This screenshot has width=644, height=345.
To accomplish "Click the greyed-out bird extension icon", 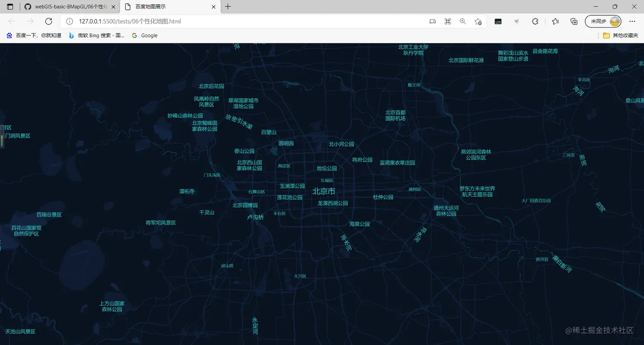I will click(517, 21).
